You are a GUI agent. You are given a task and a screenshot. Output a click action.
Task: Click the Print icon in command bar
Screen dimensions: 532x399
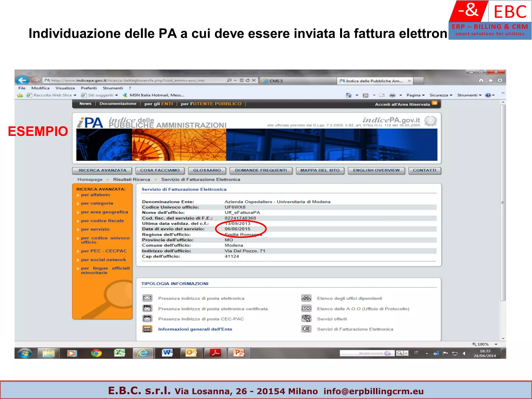click(392, 95)
